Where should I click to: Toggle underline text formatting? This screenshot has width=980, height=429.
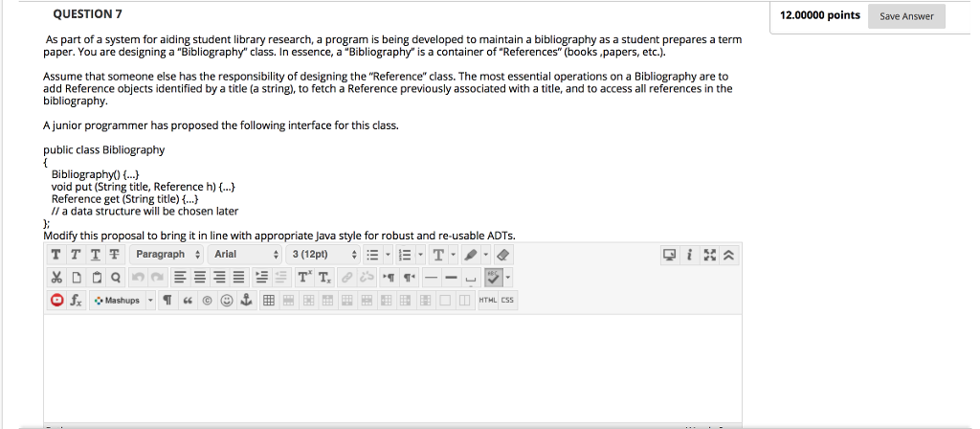[95, 255]
